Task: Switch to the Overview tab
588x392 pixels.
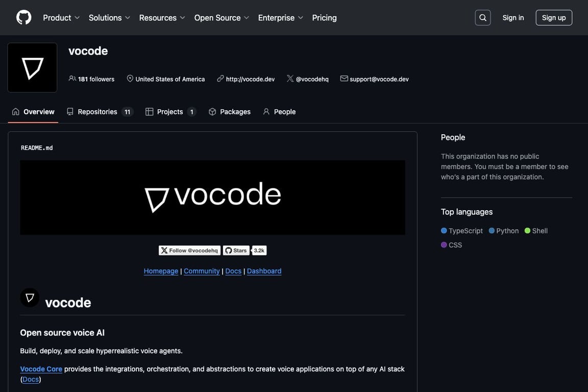Action: [x=33, y=112]
